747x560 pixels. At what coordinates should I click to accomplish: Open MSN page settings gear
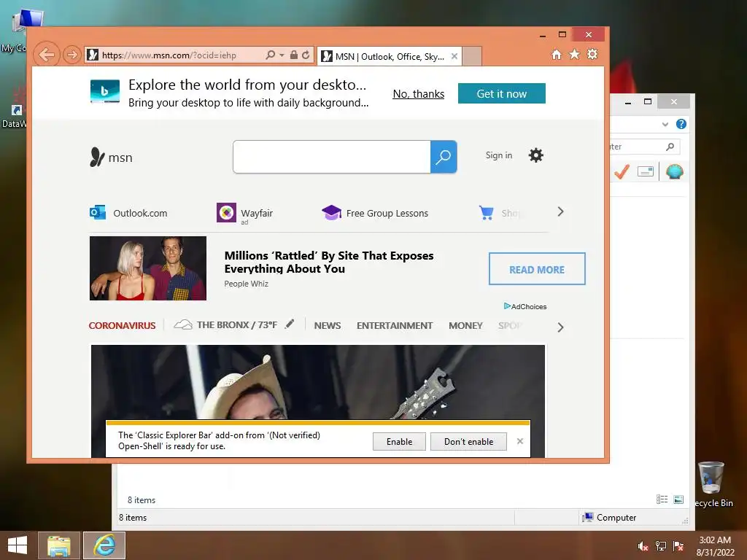[x=536, y=155]
